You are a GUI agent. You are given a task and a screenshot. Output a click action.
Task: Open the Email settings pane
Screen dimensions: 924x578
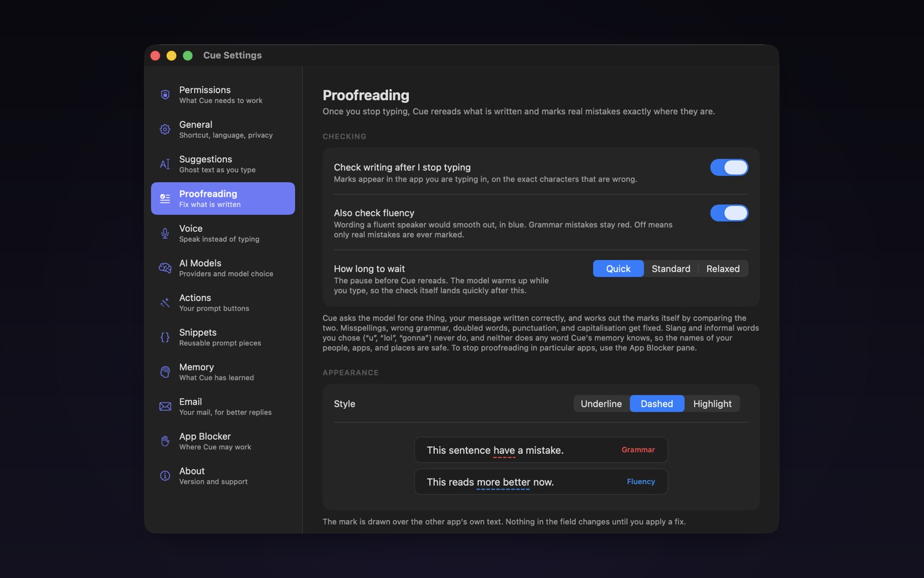tap(223, 406)
